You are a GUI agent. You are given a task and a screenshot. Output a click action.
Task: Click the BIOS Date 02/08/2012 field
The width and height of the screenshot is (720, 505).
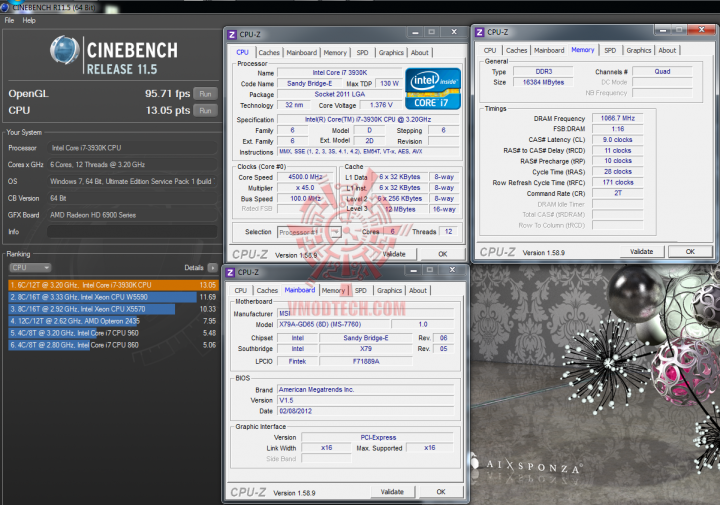click(365, 411)
